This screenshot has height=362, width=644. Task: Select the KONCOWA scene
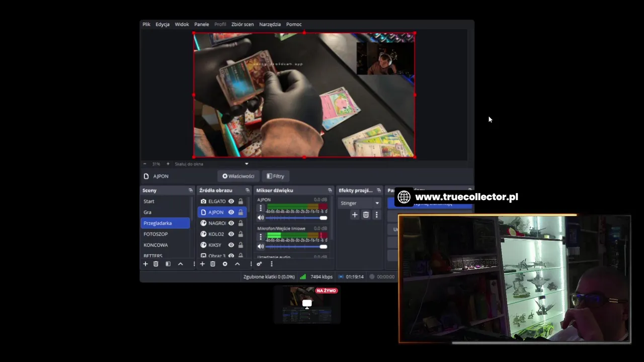tap(166, 245)
